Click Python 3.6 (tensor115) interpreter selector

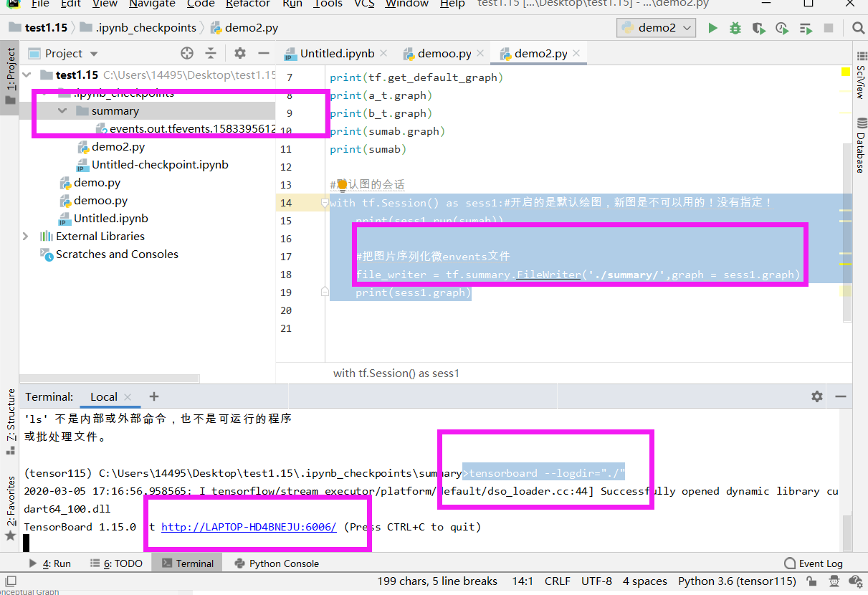[738, 581]
